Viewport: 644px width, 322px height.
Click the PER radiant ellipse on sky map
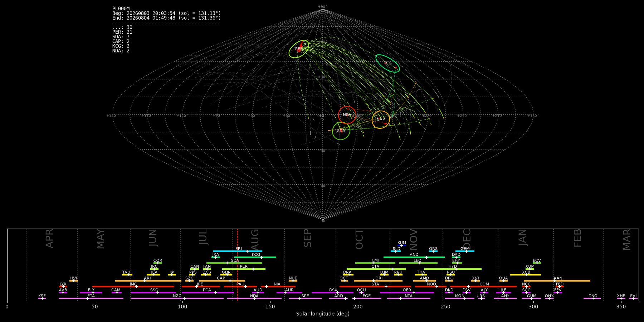pyautogui.click(x=299, y=49)
